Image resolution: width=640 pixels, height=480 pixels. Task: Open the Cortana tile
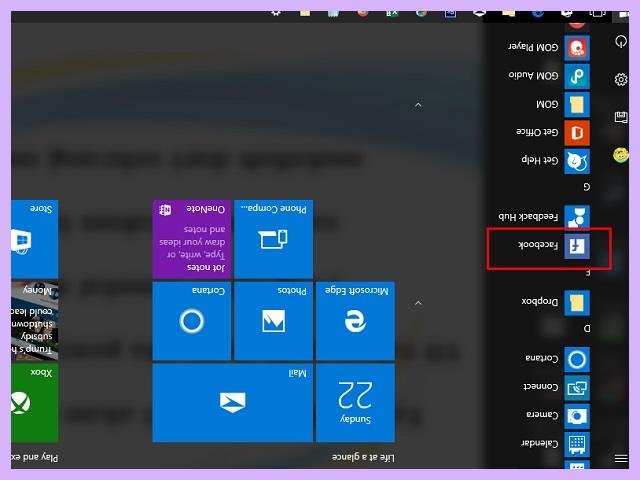[x=192, y=321]
